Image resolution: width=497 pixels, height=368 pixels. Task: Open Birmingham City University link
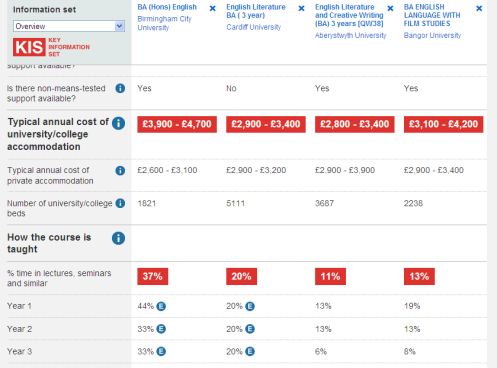click(164, 23)
